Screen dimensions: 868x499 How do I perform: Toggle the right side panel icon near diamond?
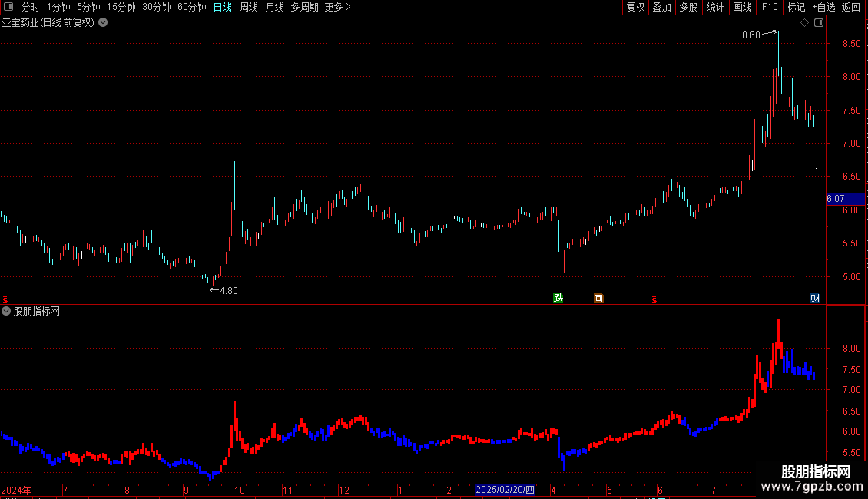(819, 23)
